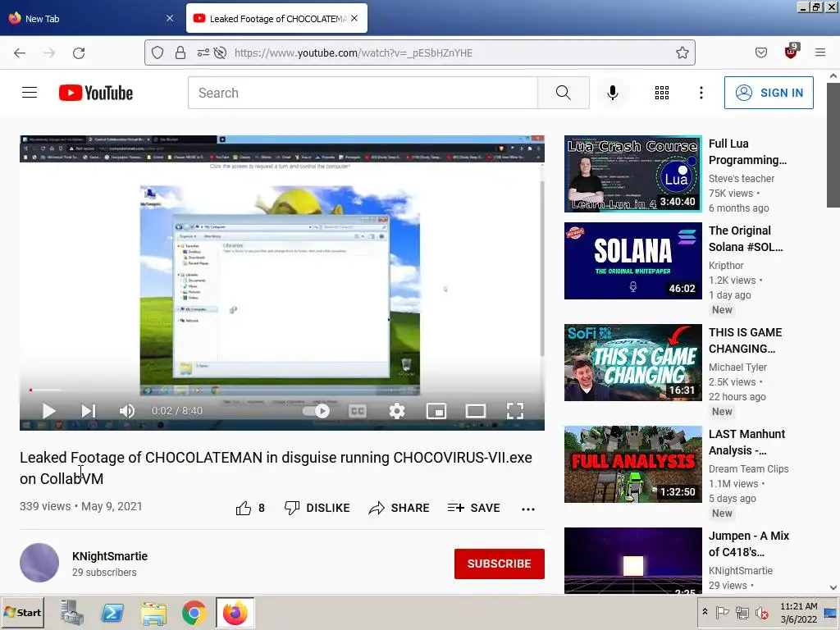The image size is (840, 630).
Task: Open the uBlock Origin extension icon
Action: click(x=792, y=52)
